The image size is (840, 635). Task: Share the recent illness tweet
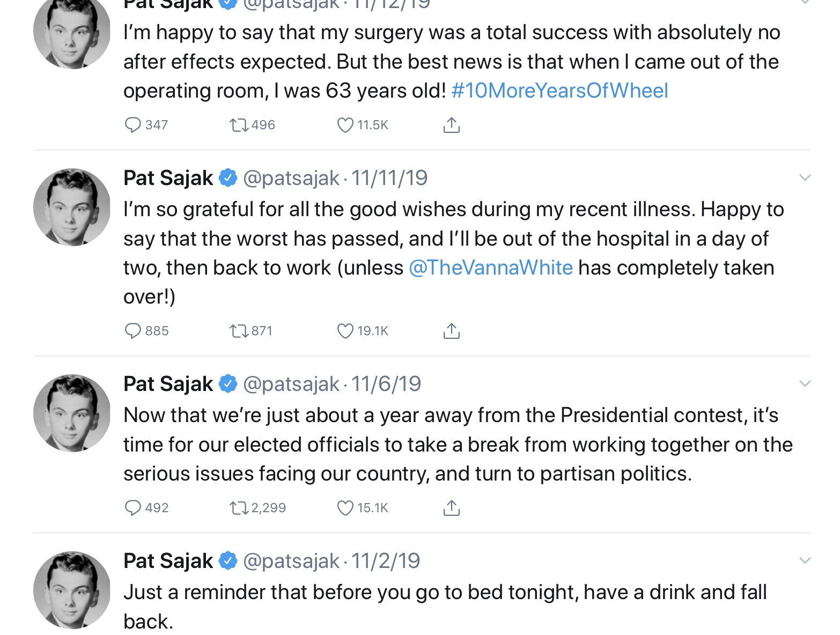[452, 331]
